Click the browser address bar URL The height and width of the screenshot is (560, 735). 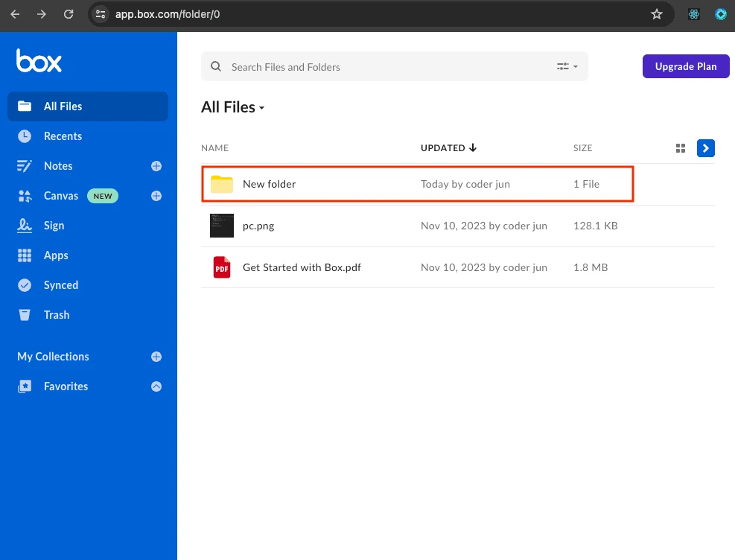tap(168, 15)
